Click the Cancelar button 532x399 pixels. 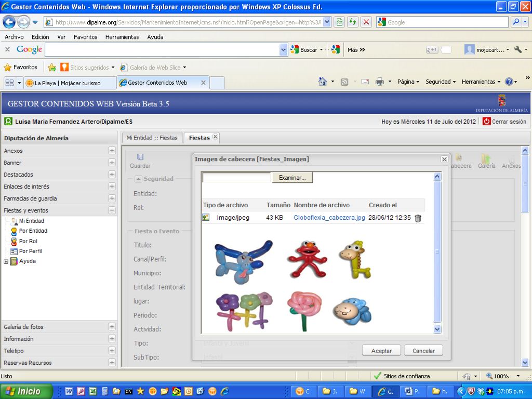(x=423, y=351)
